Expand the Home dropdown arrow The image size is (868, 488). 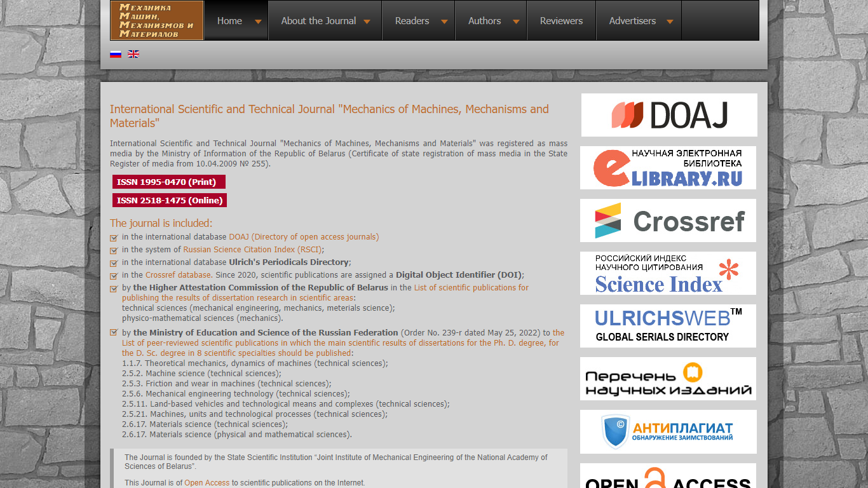point(258,22)
